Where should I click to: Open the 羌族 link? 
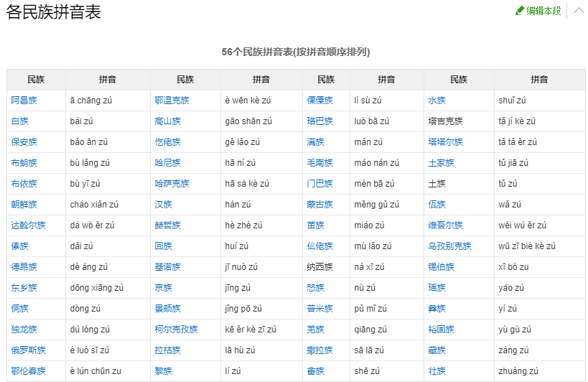[x=316, y=330]
